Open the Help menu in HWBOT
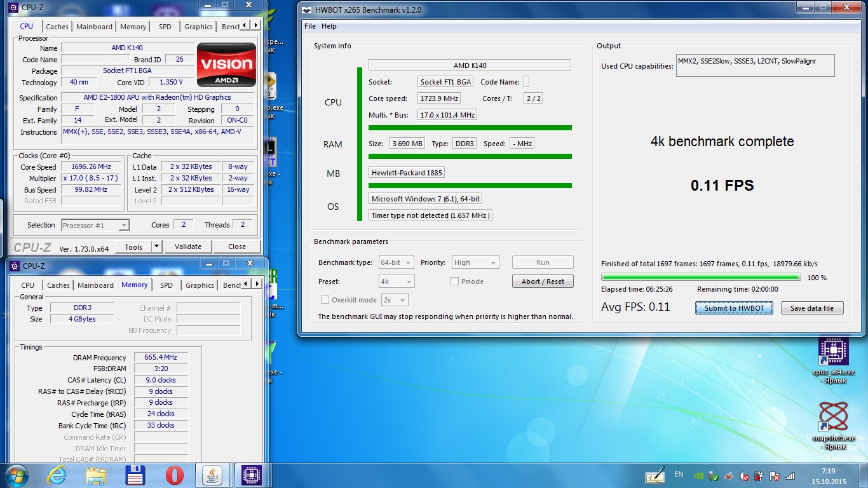Viewport: 868px width, 488px height. coord(329,26)
